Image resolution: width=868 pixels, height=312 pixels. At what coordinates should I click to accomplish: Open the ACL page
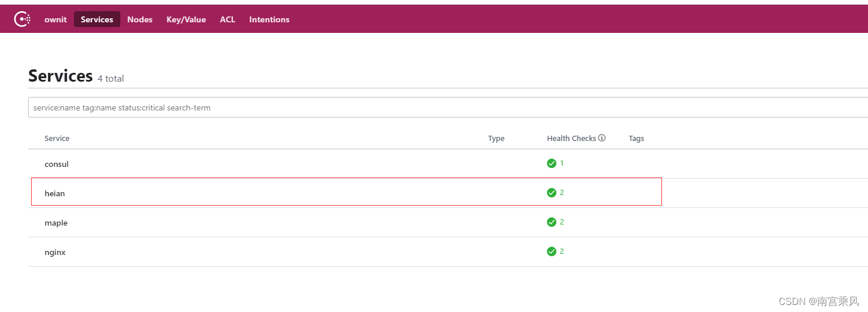coord(227,19)
